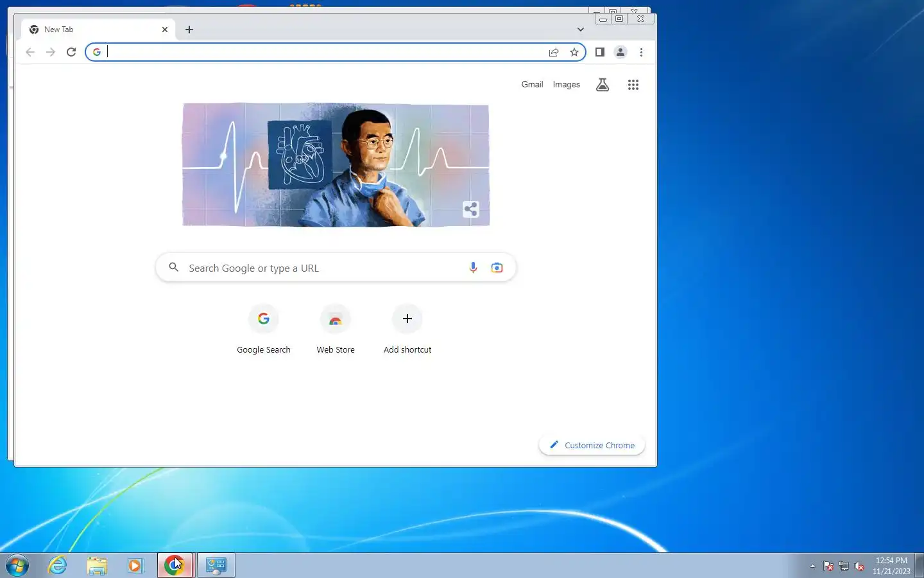
Task: Click the Show desktop strip
Action: tap(919, 566)
